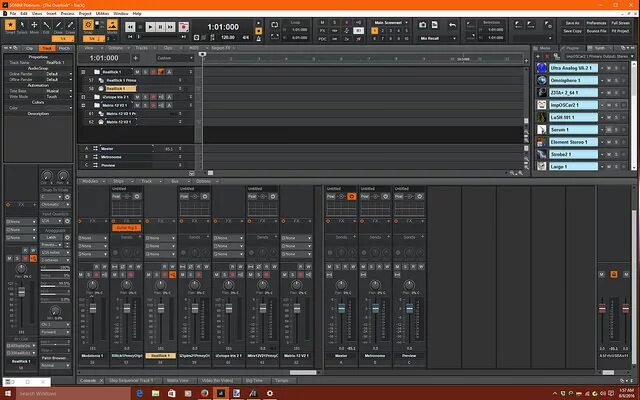Open the Big Time tab
This screenshot has height=400, width=640.
(x=254, y=380)
